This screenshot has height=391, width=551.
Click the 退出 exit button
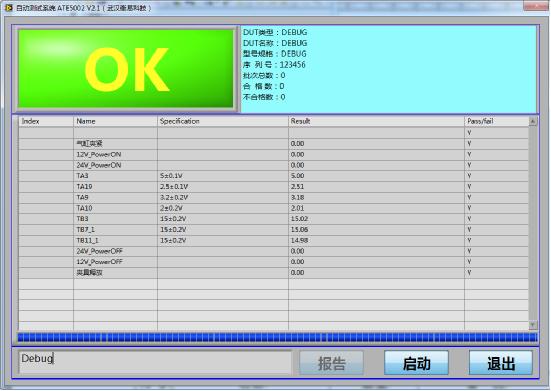500,363
